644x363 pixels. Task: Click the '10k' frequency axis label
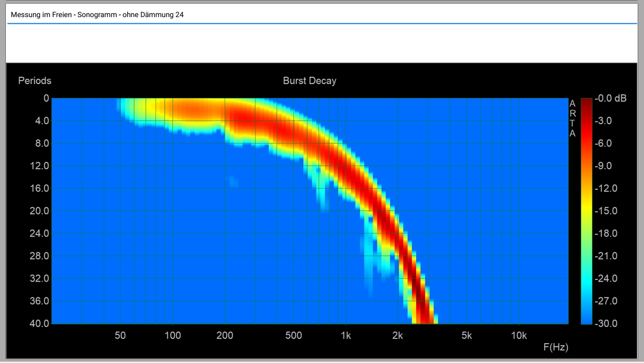point(519,336)
